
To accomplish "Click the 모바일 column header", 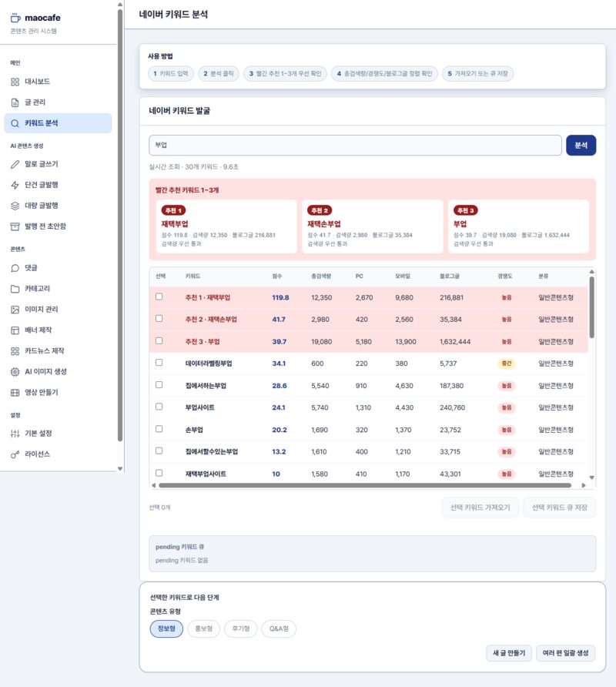I will point(403,276).
